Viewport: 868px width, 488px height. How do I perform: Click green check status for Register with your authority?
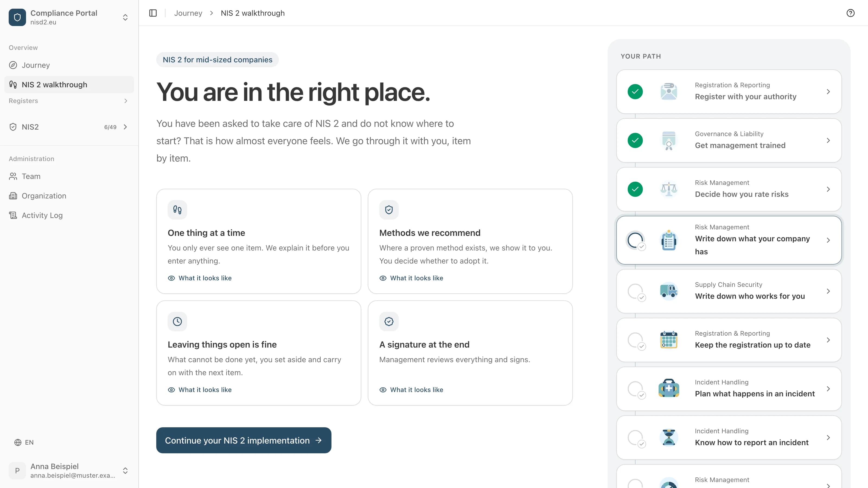(635, 92)
